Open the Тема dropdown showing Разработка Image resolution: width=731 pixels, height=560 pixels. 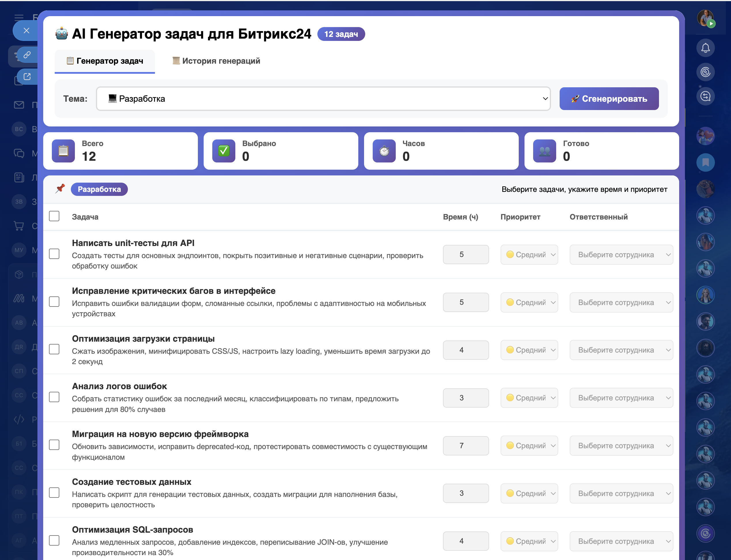[x=323, y=99]
